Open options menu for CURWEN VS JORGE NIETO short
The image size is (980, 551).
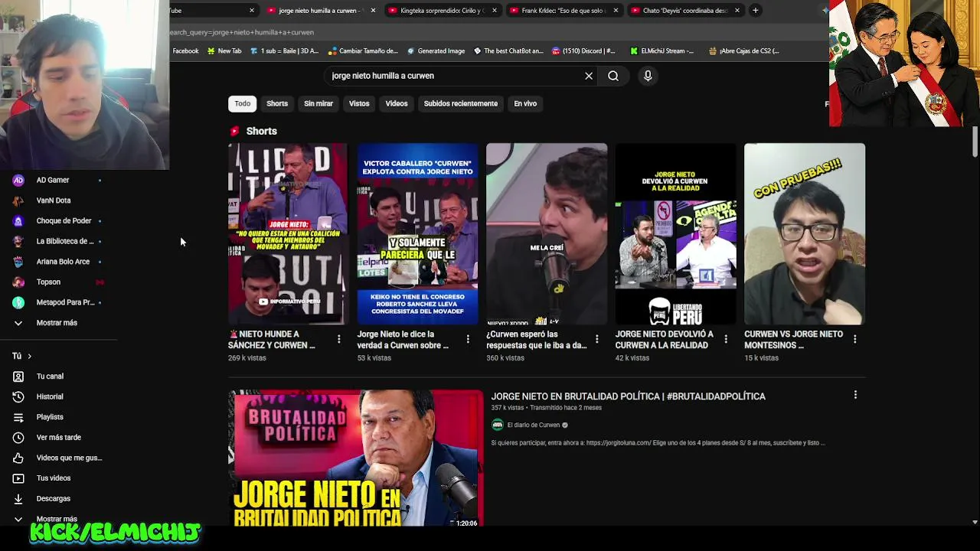pos(855,339)
